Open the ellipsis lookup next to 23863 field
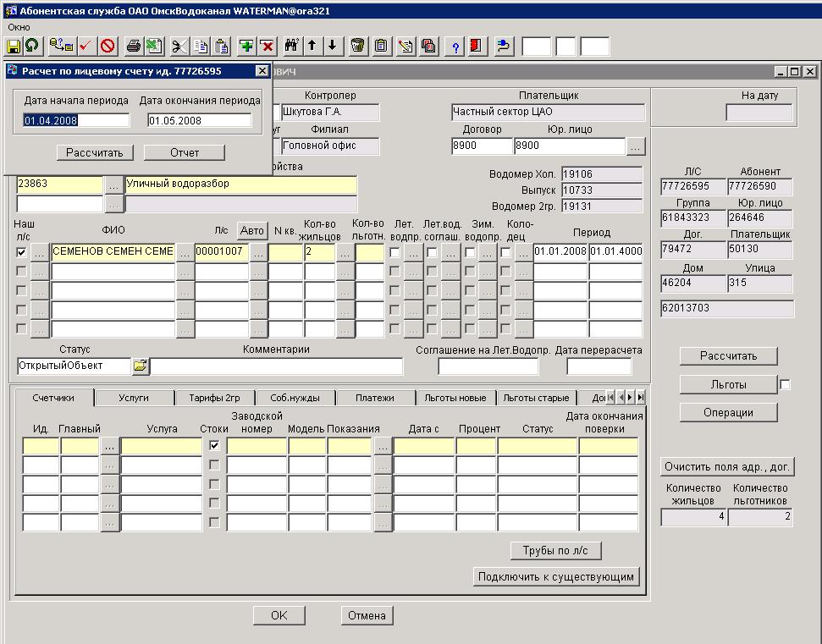822x644 pixels. (113, 184)
